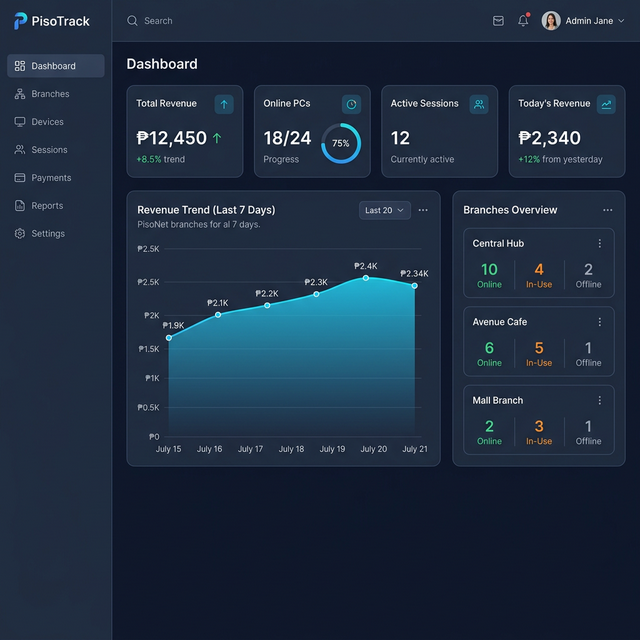Click Today's Revenue trend chart icon
Screen dimensions: 640x640
click(x=606, y=104)
